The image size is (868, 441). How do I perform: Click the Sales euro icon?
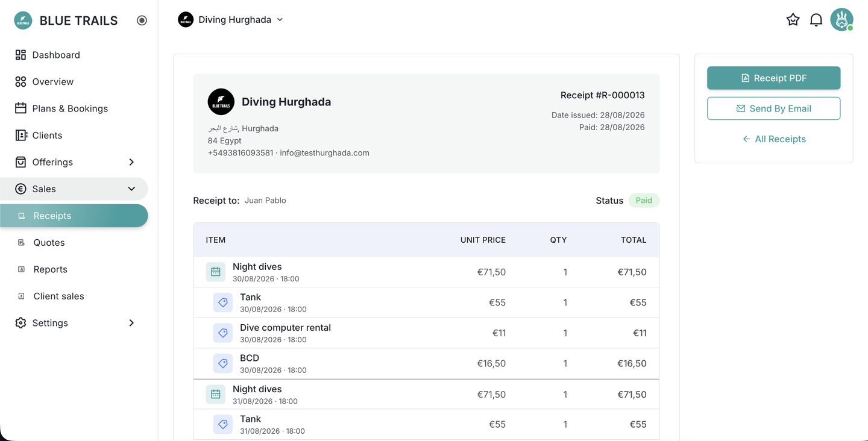[20, 189]
